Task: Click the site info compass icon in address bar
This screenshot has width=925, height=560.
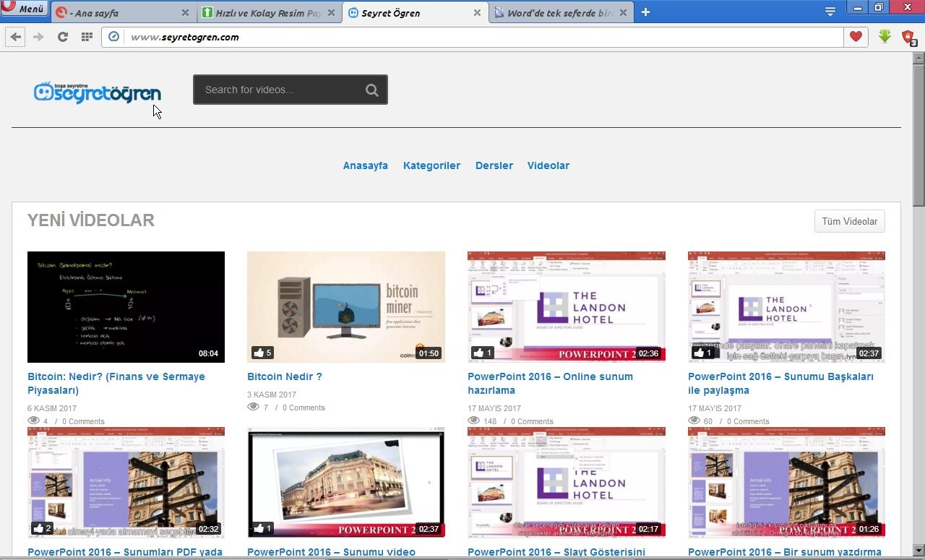Action: click(113, 37)
